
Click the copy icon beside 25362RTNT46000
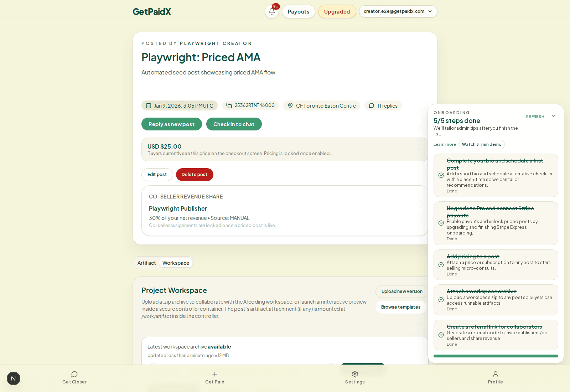[228, 105]
